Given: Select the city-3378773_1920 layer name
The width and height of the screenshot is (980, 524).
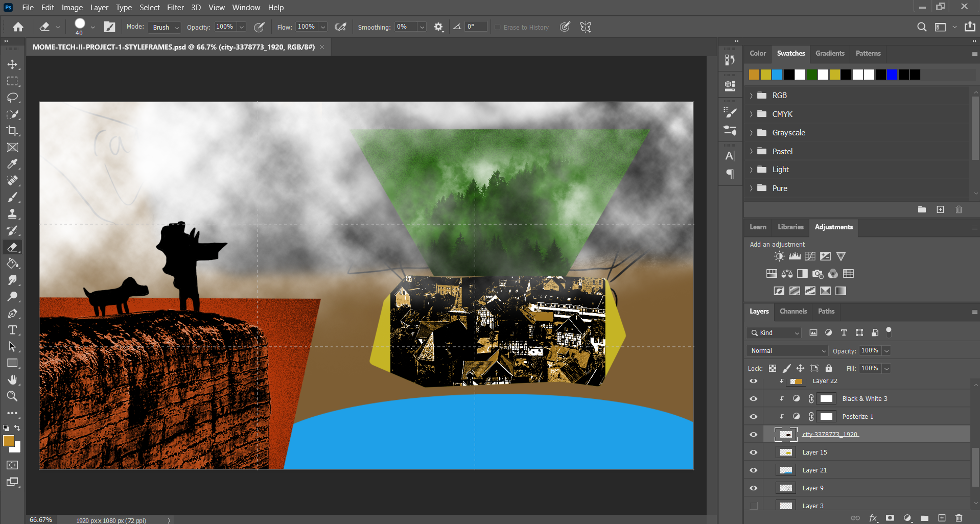Looking at the screenshot, I should 830,435.
